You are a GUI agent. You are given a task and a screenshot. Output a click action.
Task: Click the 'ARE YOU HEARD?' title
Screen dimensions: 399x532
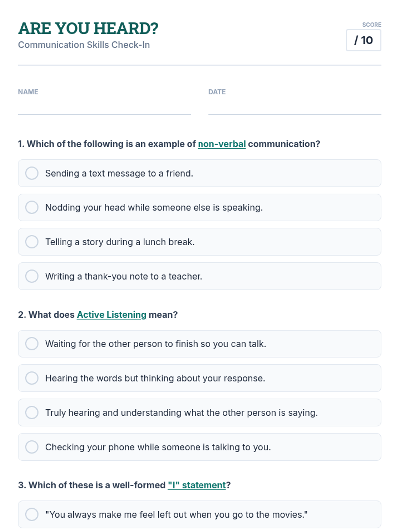tap(88, 29)
